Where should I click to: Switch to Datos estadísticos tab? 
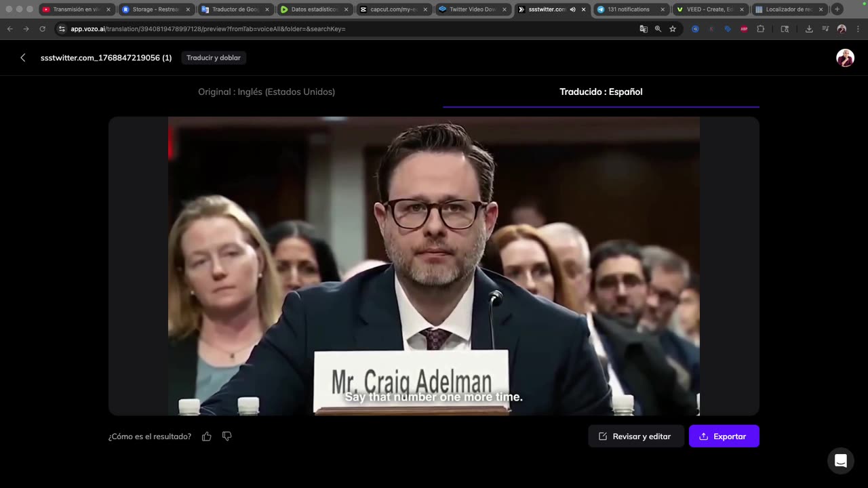[x=314, y=9]
